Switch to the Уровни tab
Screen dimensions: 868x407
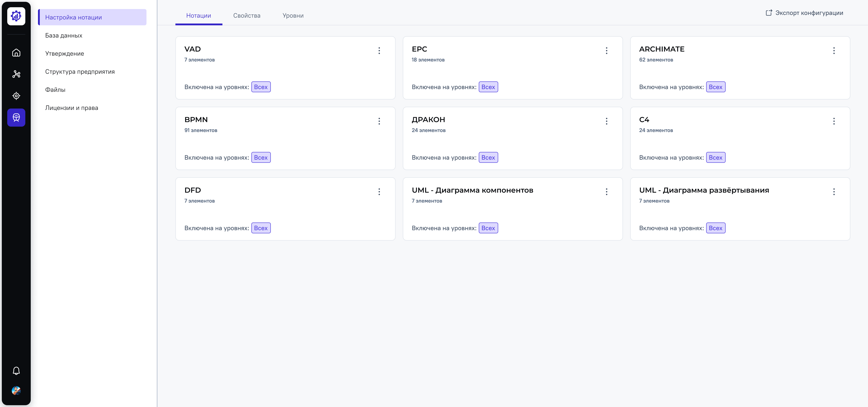coord(293,16)
